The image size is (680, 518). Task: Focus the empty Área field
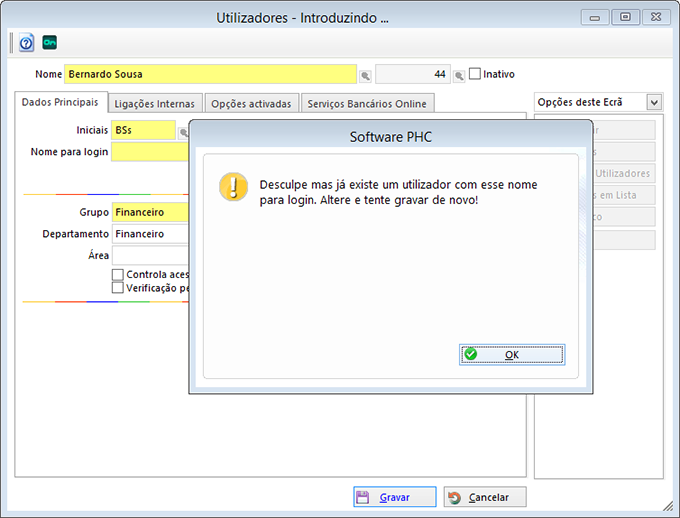150,255
